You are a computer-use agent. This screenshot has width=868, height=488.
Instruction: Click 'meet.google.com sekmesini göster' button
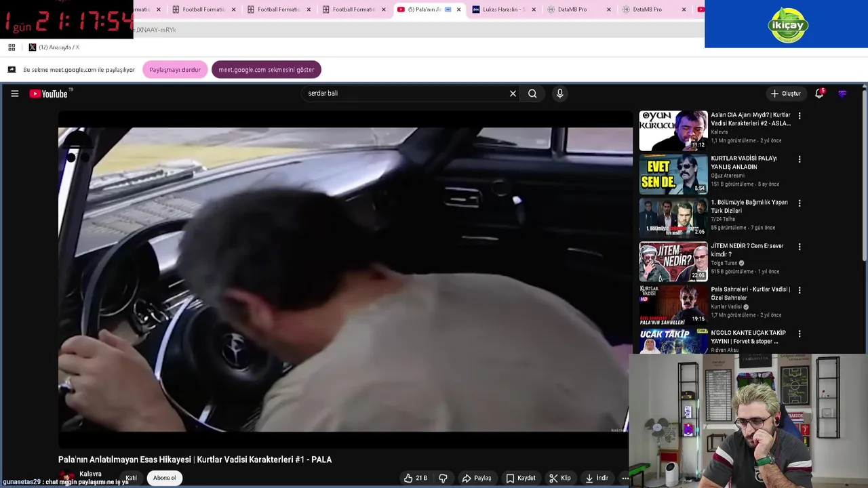(267, 70)
